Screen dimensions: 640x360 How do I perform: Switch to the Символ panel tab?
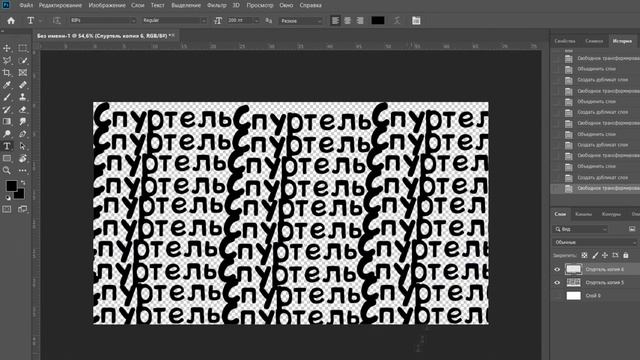594,41
